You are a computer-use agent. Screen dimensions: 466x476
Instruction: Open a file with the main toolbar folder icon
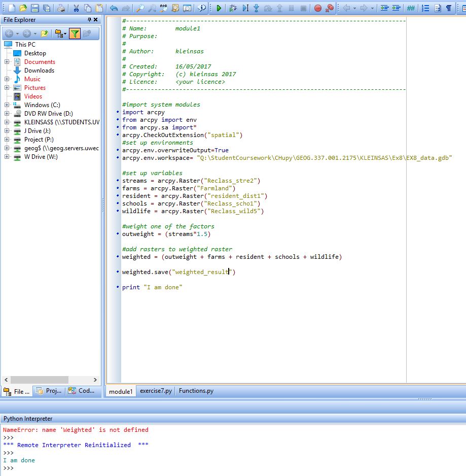[23, 8]
